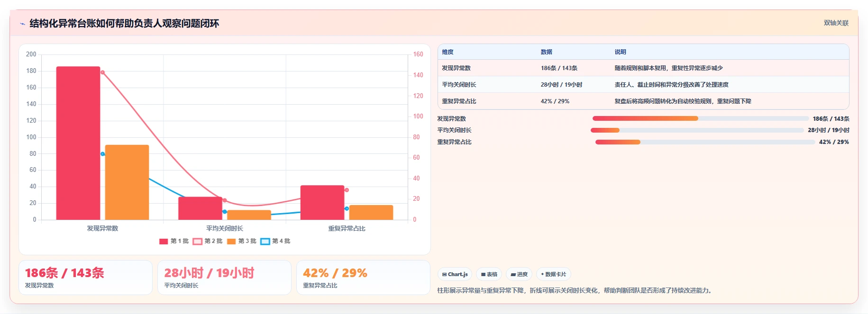The height and width of the screenshot is (314, 868).
Task: Click the 重复异常占比 progress bar
Action: point(705,142)
